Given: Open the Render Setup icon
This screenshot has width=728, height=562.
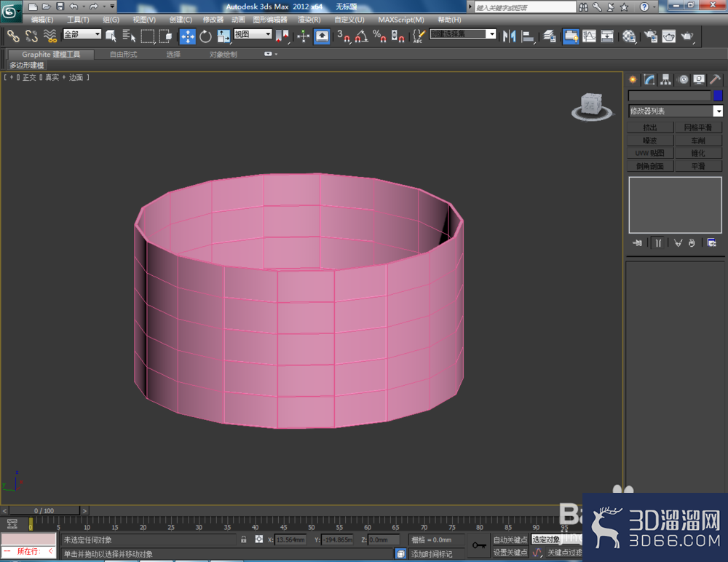Looking at the screenshot, I should click(x=650, y=36).
